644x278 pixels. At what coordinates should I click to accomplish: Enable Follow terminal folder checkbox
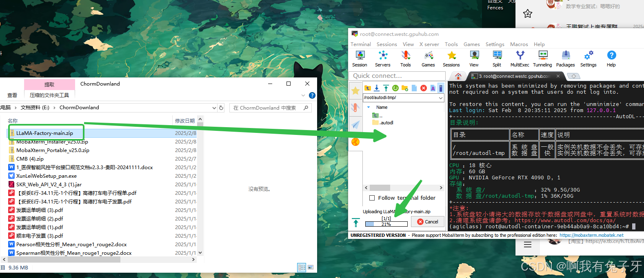[372, 198]
